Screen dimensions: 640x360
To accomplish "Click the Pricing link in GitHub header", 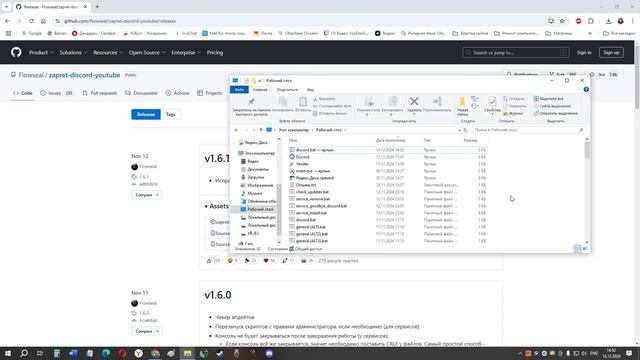I will click(x=215, y=52).
